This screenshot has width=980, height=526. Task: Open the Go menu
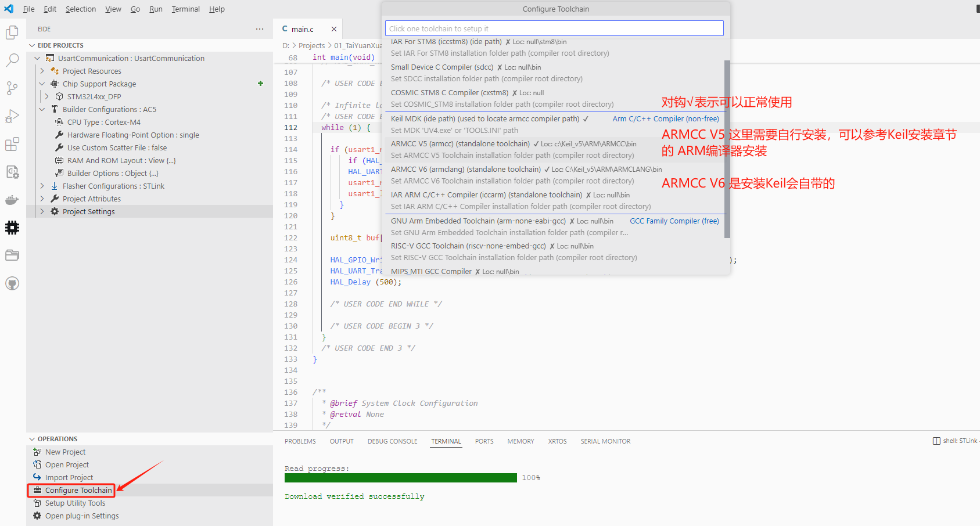click(135, 9)
